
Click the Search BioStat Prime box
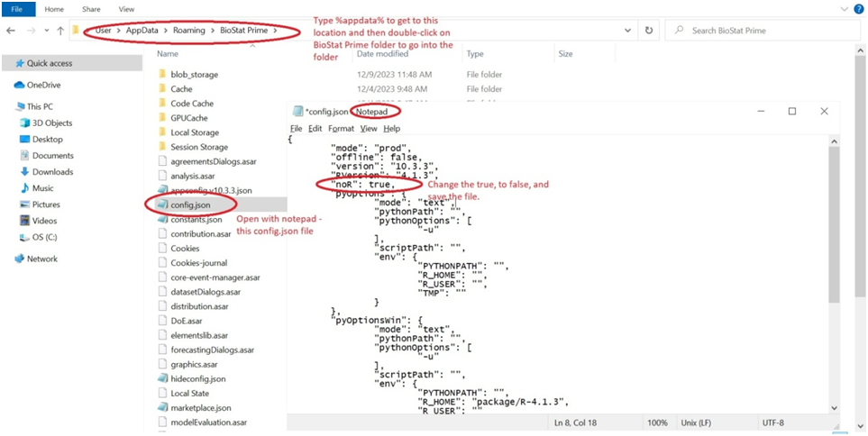pyautogui.click(x=763, y=31)
